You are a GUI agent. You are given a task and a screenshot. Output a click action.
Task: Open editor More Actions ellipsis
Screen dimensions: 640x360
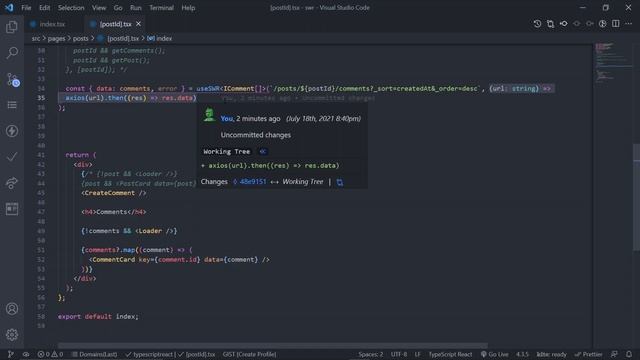point(629,24)
